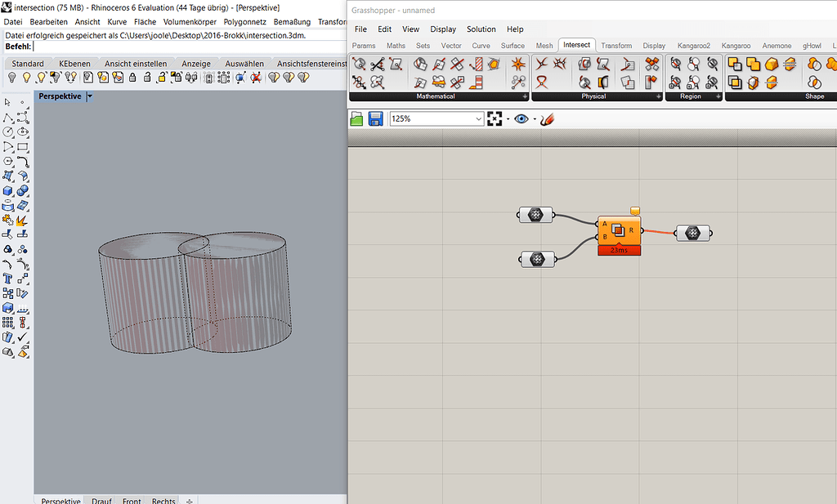
Task: Open the Solution menu in Grasshopper
Action: 481,29
